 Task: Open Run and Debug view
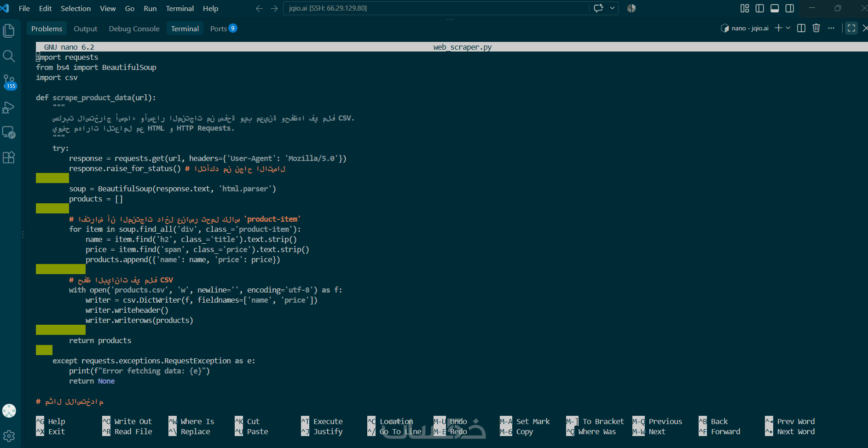click(x=9, y=107)
